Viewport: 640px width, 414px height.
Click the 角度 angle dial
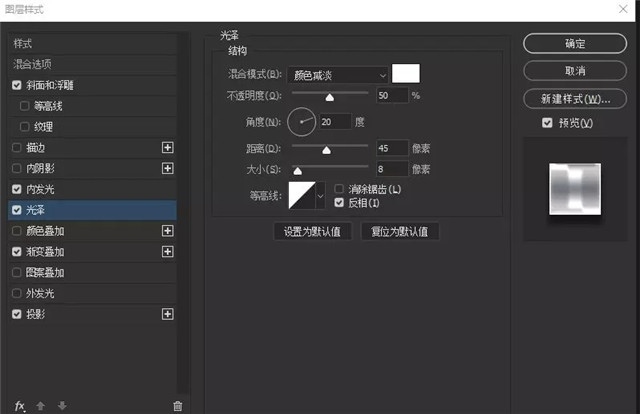tap(302, 122)
